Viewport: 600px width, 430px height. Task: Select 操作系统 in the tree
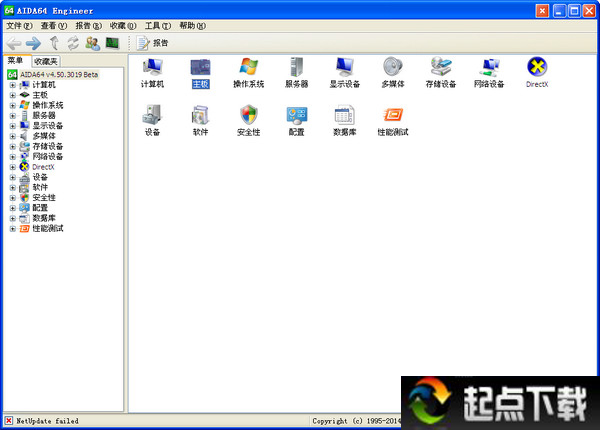tap(47, 105)
